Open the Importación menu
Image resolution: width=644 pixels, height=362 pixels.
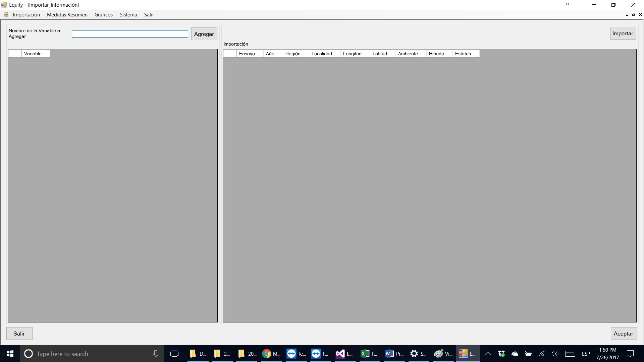tap(26, 15)
